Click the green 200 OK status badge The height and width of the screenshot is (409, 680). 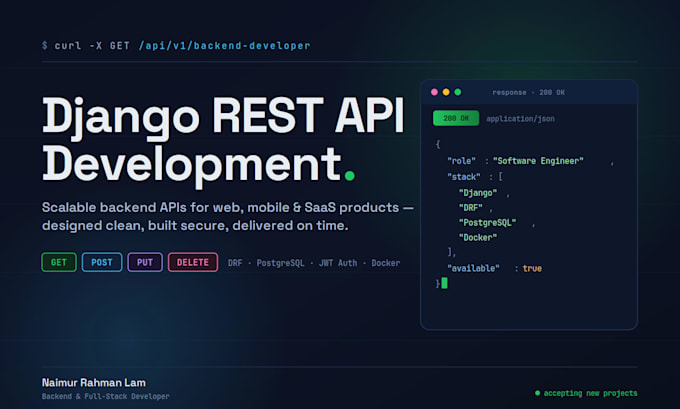tap(456, 118)
